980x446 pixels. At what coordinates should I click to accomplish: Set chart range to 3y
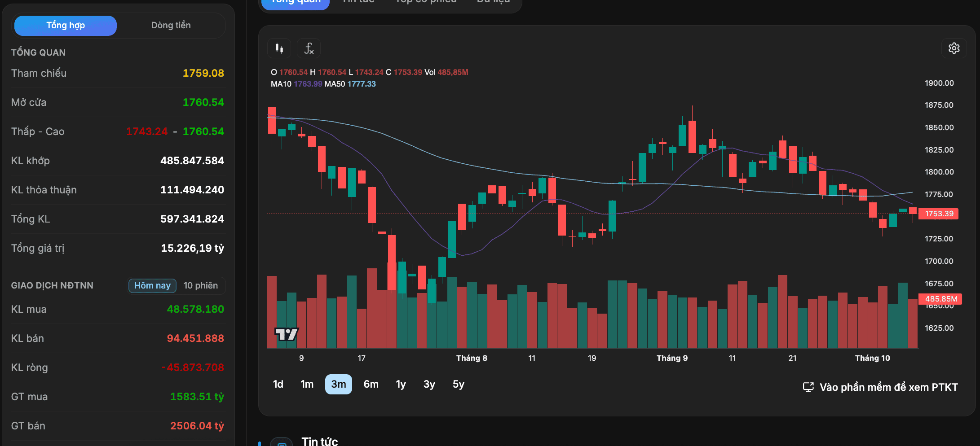pyautogui.click(x=429, y=385)
